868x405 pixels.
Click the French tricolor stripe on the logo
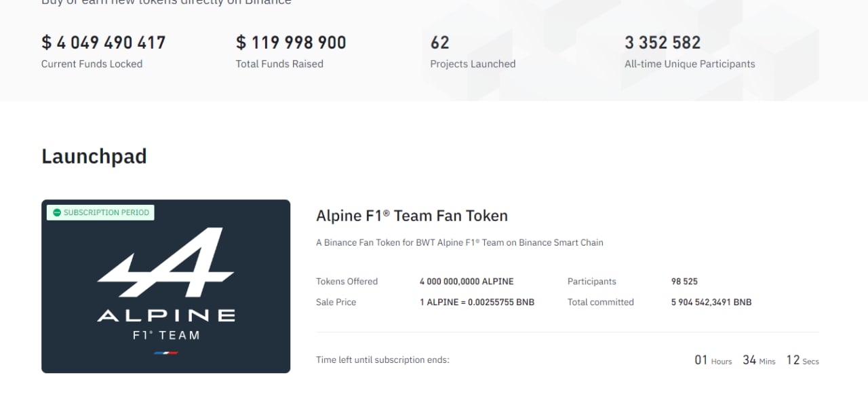pyautogui.click(x=166, y=353)
